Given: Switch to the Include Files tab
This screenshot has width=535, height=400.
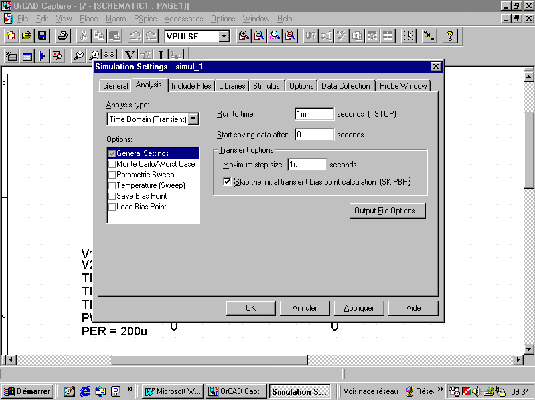Looking at the screenshot, I should pyautogui.click(x=191, y=86).
